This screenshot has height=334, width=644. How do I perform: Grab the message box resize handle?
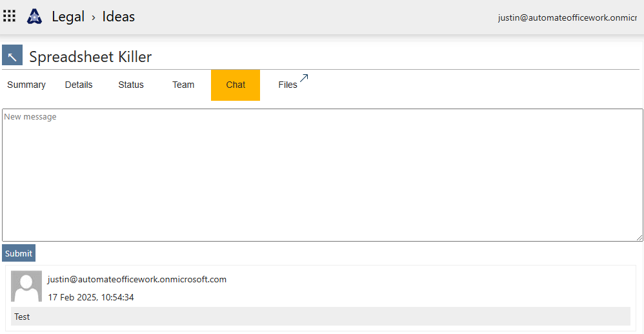point(638,237)
